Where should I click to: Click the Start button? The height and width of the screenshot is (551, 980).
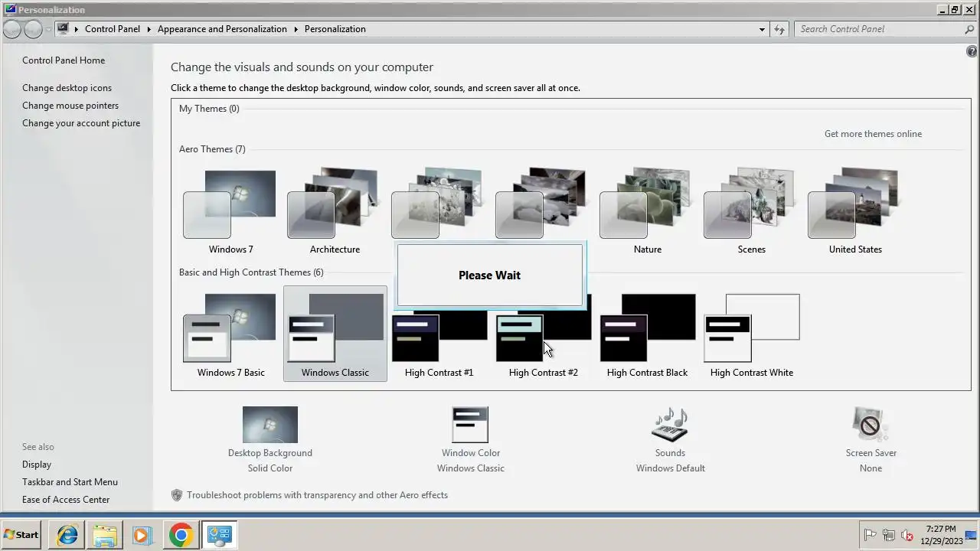coord(21,535)
